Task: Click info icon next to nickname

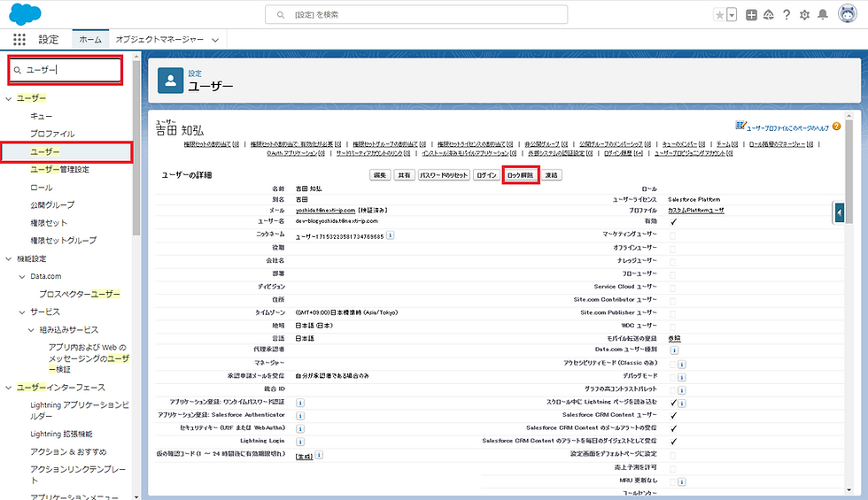Action: coord(391,235)
